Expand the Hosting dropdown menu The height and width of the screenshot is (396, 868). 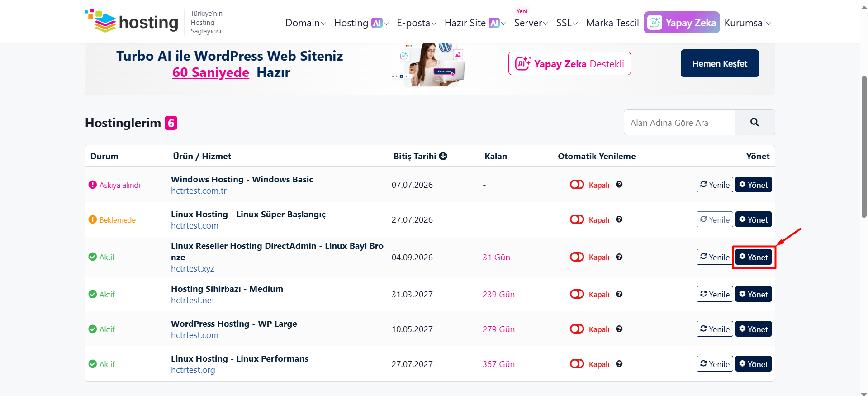[x=361, y=23]
